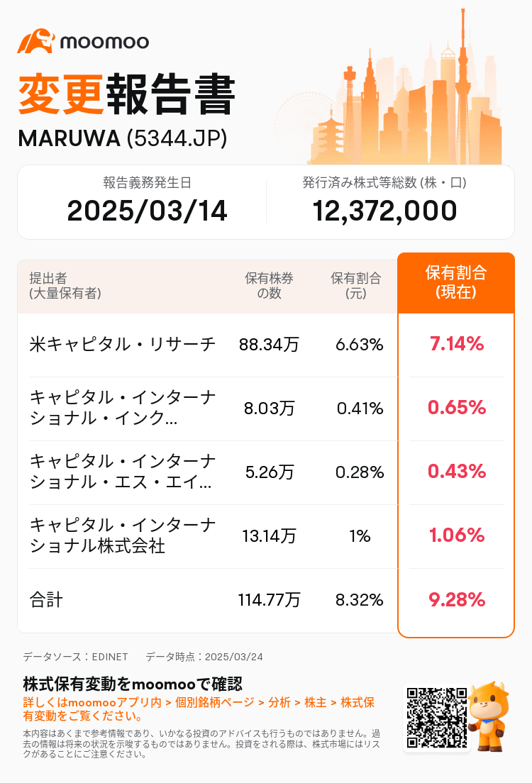This screenshot has width=532, height=783.
Task: Click the 提出者(大量保有者) column header
Action: (65, 286)
